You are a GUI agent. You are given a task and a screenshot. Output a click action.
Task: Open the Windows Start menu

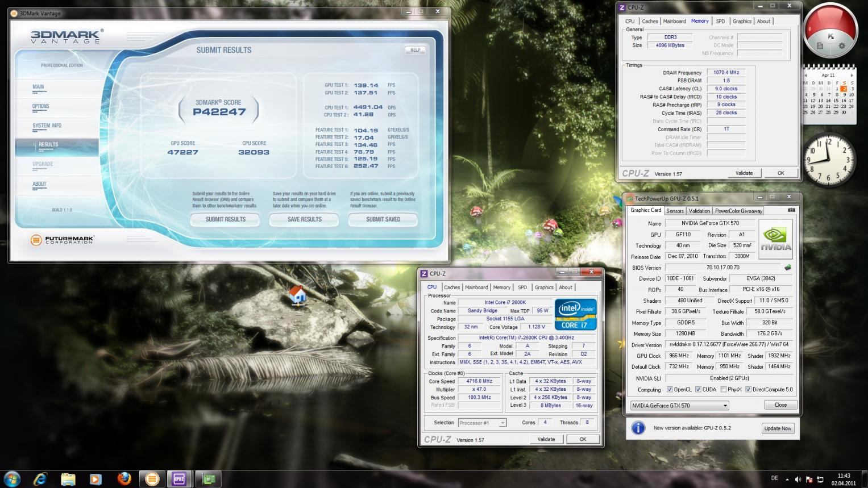click(x=12, y=479)
